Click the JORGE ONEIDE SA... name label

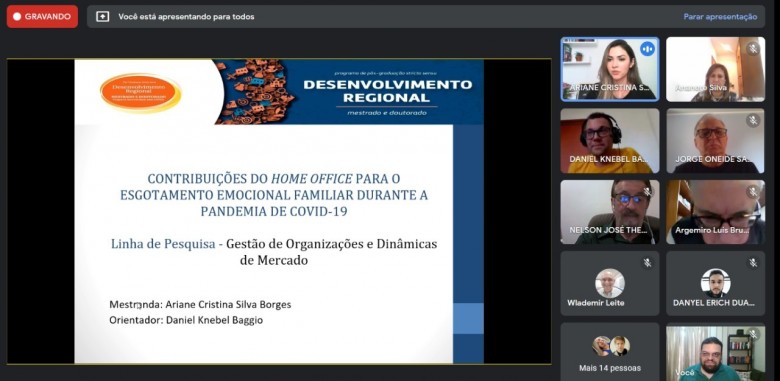[713, 159]
